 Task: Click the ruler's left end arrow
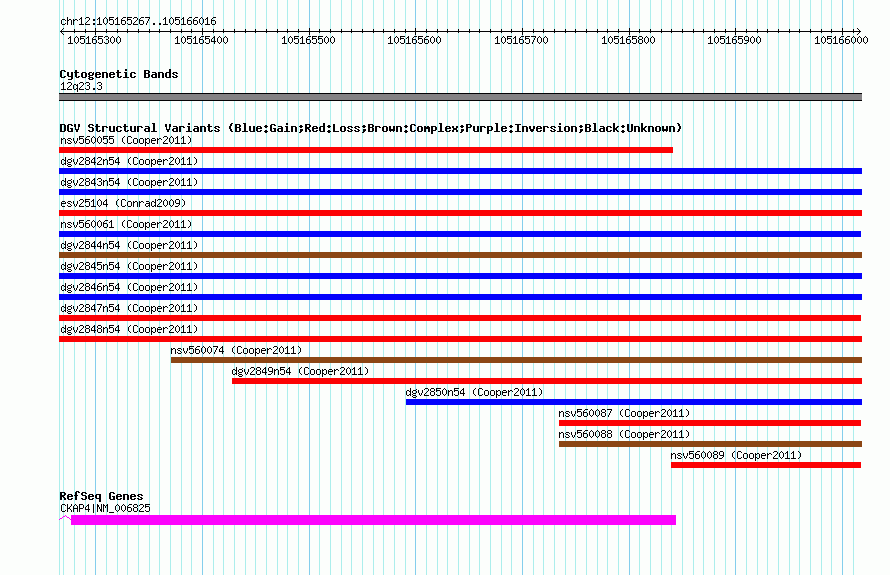tap(62, 32)
